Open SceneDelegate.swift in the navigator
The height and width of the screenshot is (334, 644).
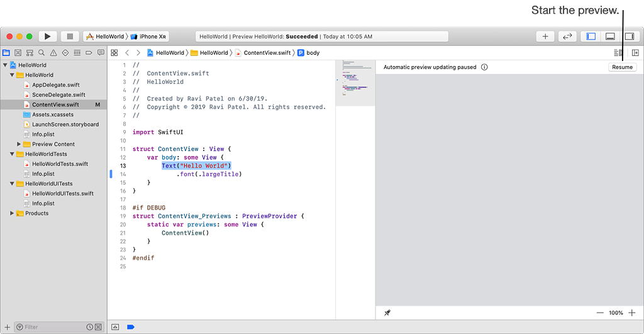point(58,95)
